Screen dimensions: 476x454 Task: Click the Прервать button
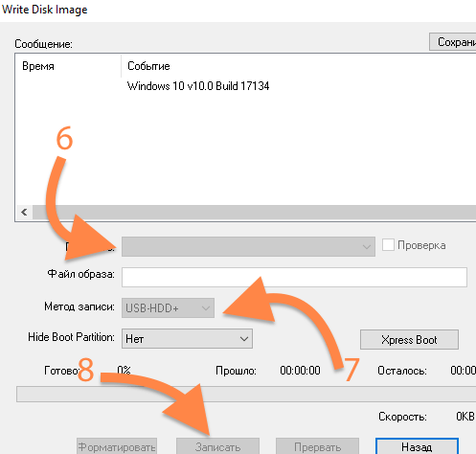[x=317, y=446]
